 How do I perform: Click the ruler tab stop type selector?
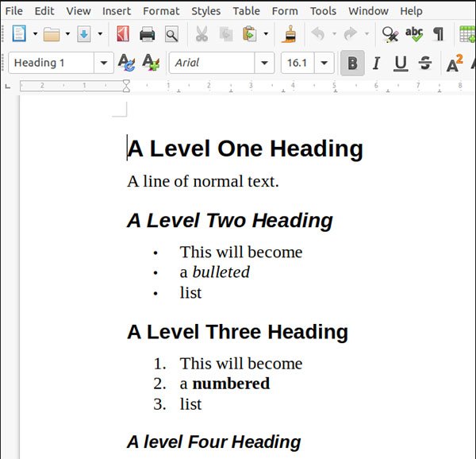click(8, 87)
